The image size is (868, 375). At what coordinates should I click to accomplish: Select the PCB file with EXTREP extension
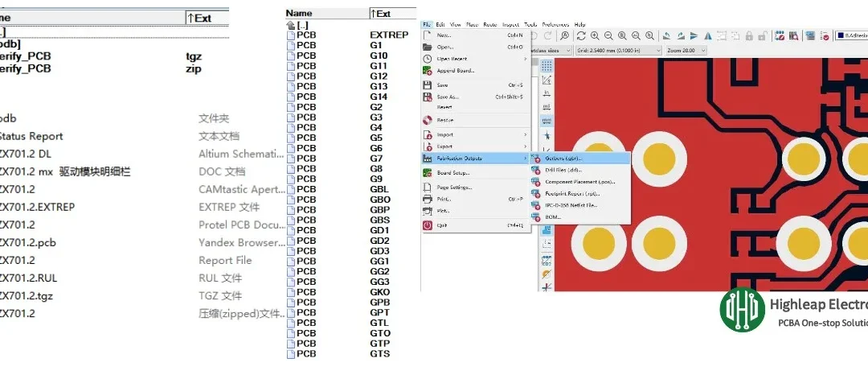click(x=348, y=35)
